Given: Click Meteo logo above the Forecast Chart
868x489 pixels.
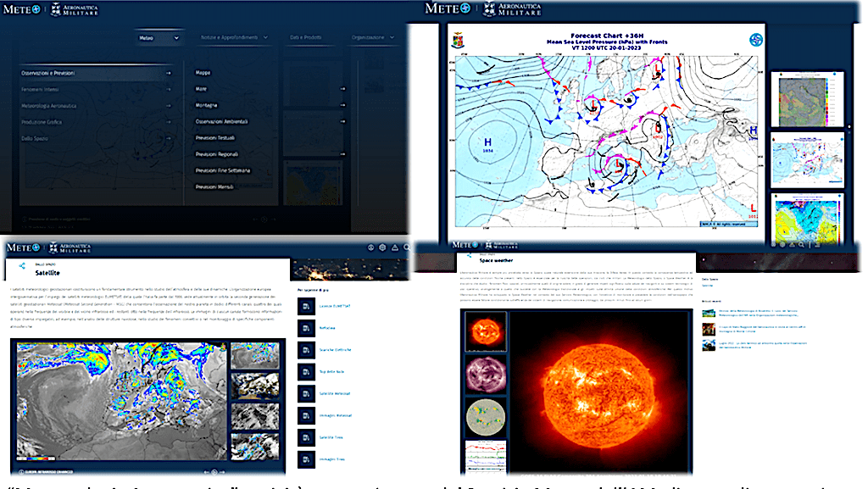Looking at the screenshot, I should click(x=448, y=8).
